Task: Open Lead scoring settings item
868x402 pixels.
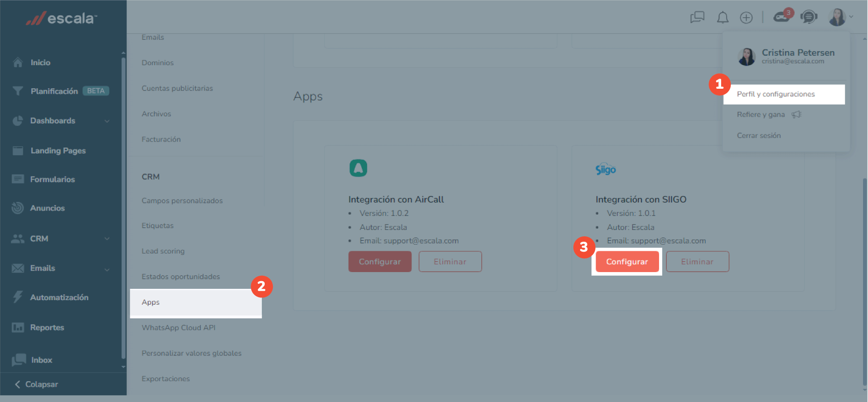Action: coord(163,251)
